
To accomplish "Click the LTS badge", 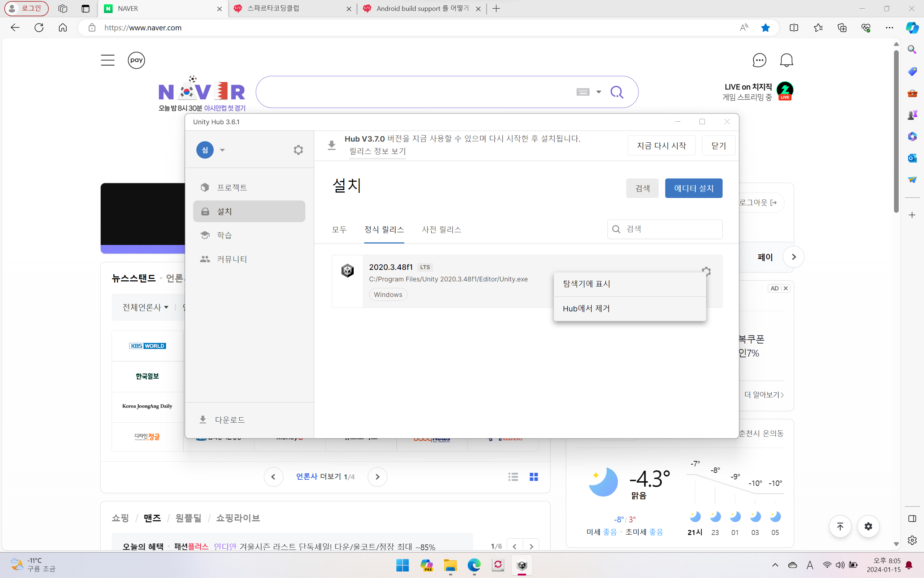I will tap(425, 267).
